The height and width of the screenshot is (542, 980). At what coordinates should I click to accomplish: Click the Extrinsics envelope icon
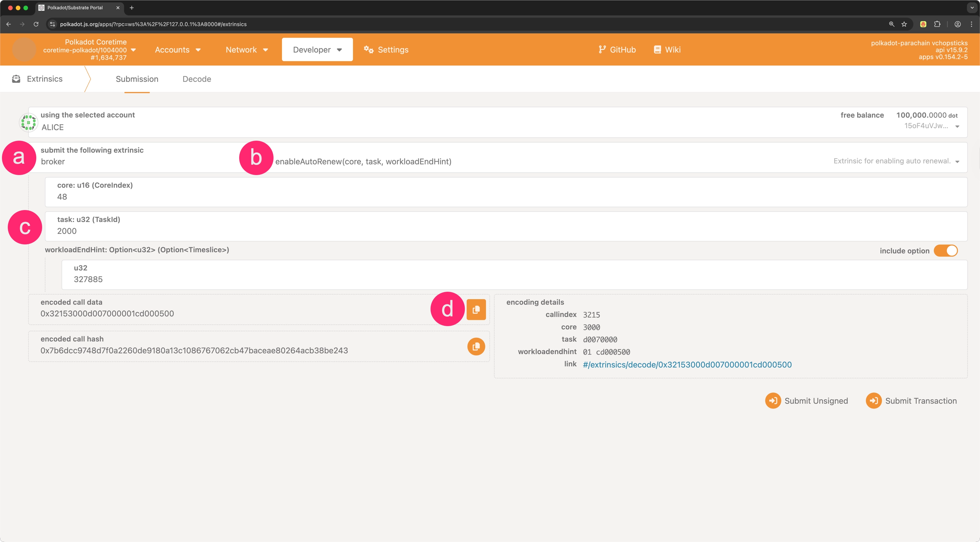(16, 79)
